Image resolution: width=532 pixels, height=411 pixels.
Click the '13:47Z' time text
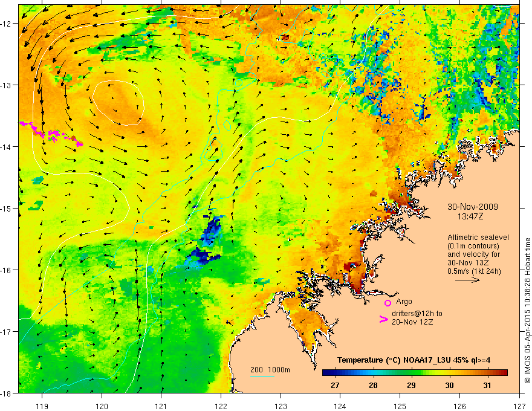(x=470, y=216)
